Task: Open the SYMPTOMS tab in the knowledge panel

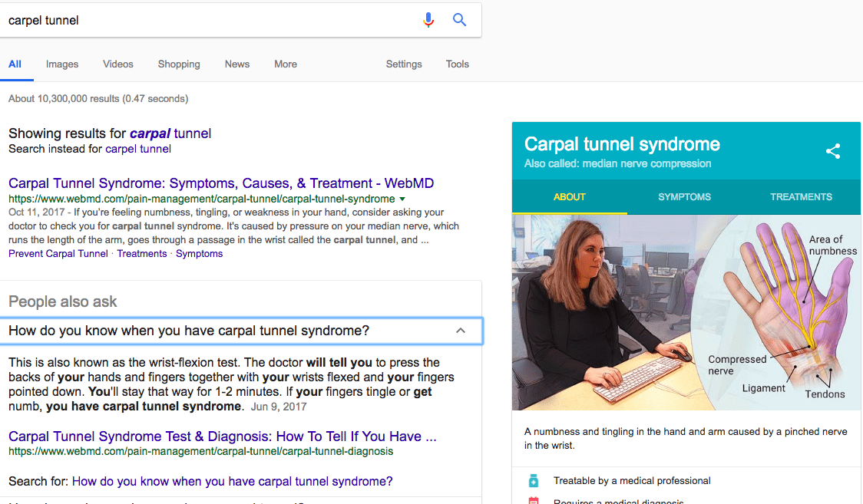Action: 684,196
